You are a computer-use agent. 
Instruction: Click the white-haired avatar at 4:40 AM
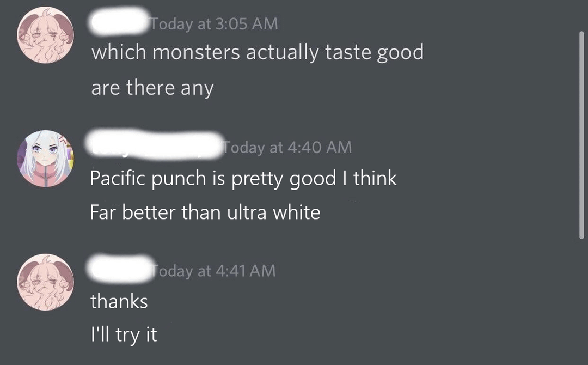pos(45,159)
